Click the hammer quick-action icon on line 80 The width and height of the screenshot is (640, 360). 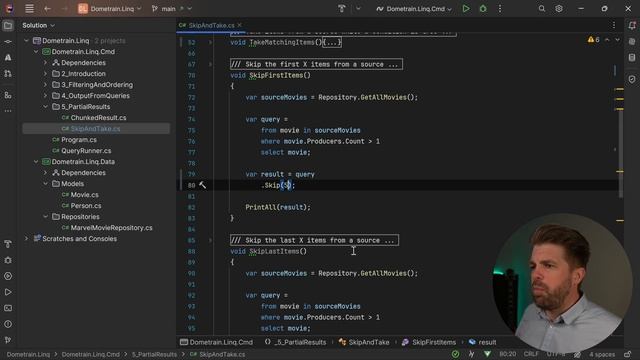(202, 185)
